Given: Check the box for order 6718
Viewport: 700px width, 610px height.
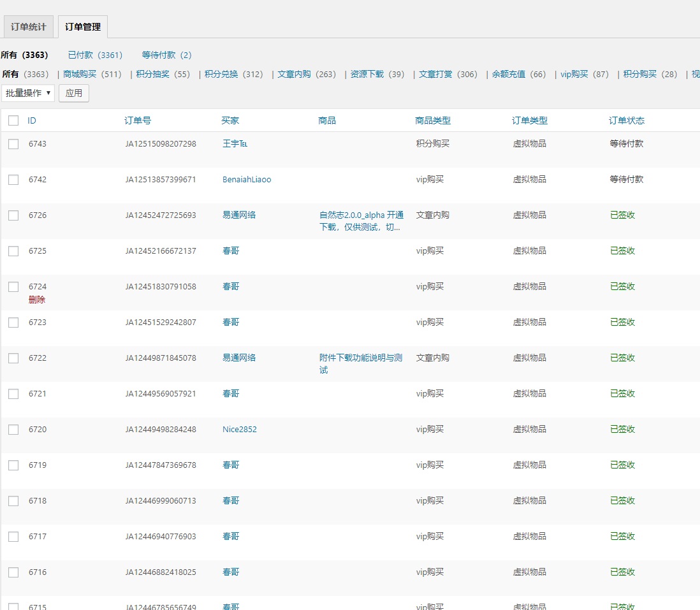Looking at the screenshot, I should tap(13, 500).
